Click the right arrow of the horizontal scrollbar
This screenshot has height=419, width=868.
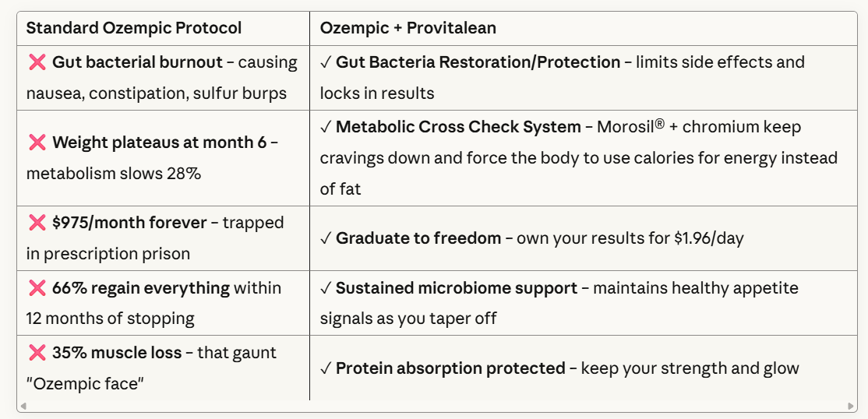pos(851,406)
